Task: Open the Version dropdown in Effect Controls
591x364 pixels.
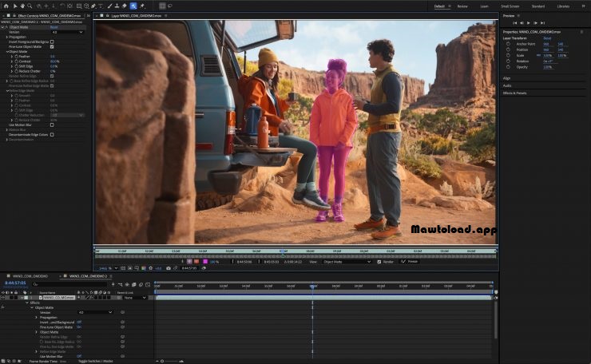Action: 67,32
